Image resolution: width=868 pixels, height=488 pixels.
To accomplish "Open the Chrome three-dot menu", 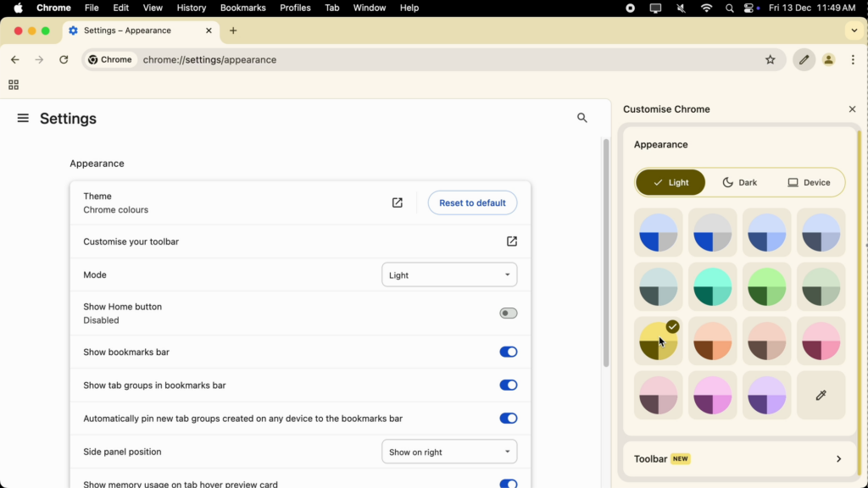I will (x=853, y=60).
